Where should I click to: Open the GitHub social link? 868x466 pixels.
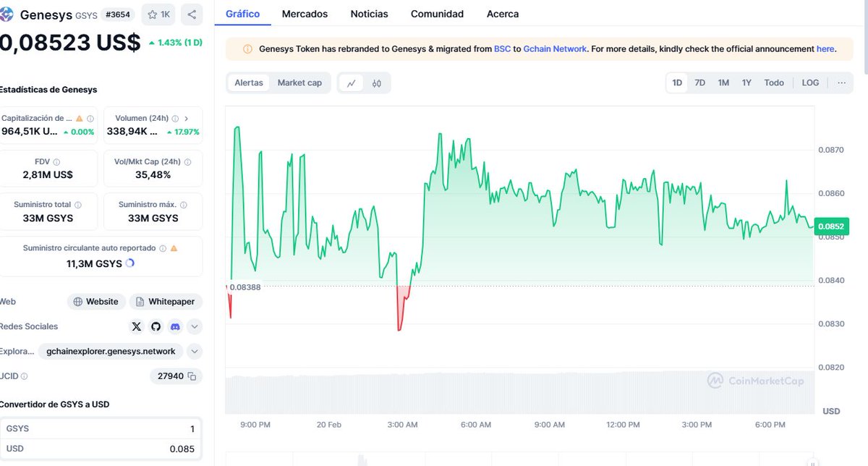click(156, 326)
